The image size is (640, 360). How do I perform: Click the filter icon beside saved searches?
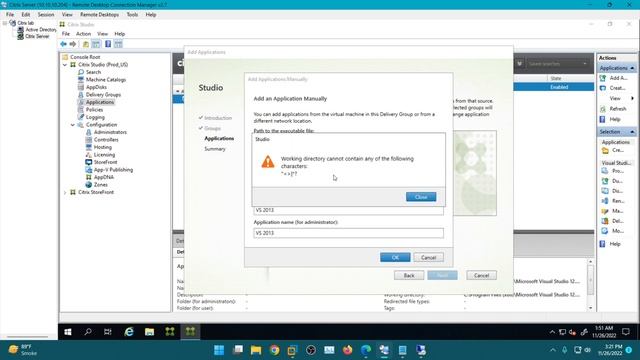coord(519,64)
